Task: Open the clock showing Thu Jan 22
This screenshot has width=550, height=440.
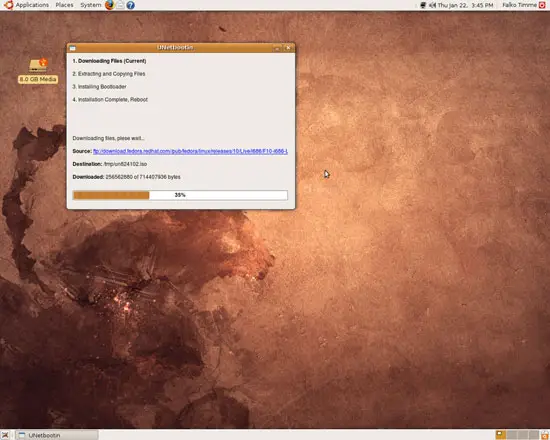Action: tap(465, 5)
